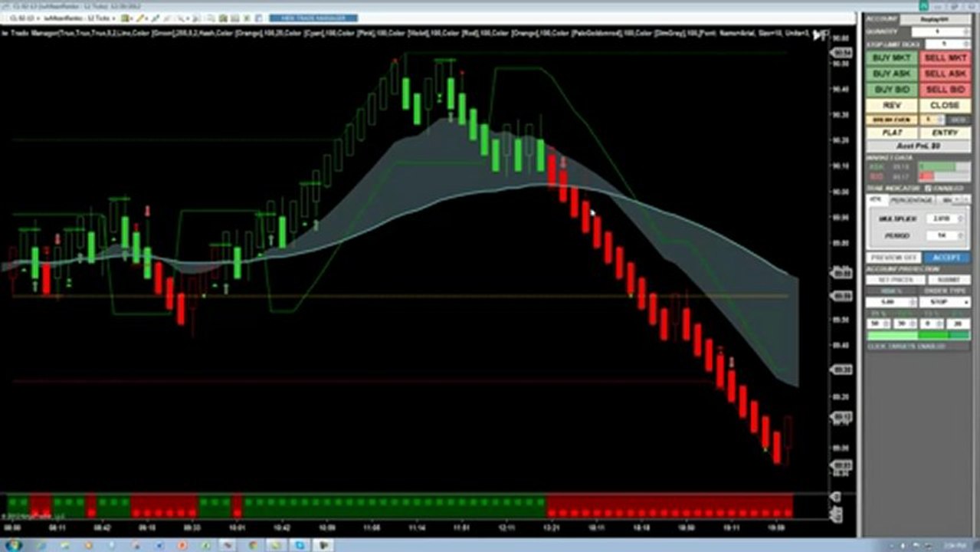Screen dimensions: 980x552
Task: Click the Risk % input field
Action: pyautogui.click(x=888, y=301)
